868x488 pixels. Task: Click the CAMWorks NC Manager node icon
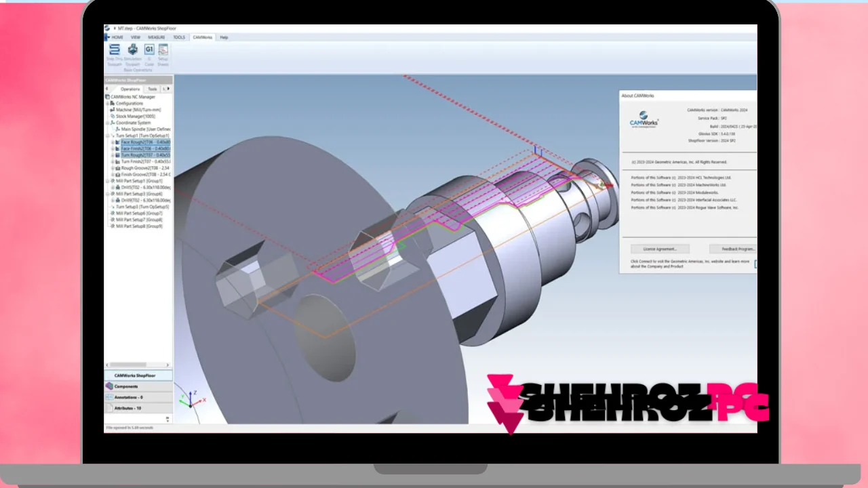coord(108,97)
